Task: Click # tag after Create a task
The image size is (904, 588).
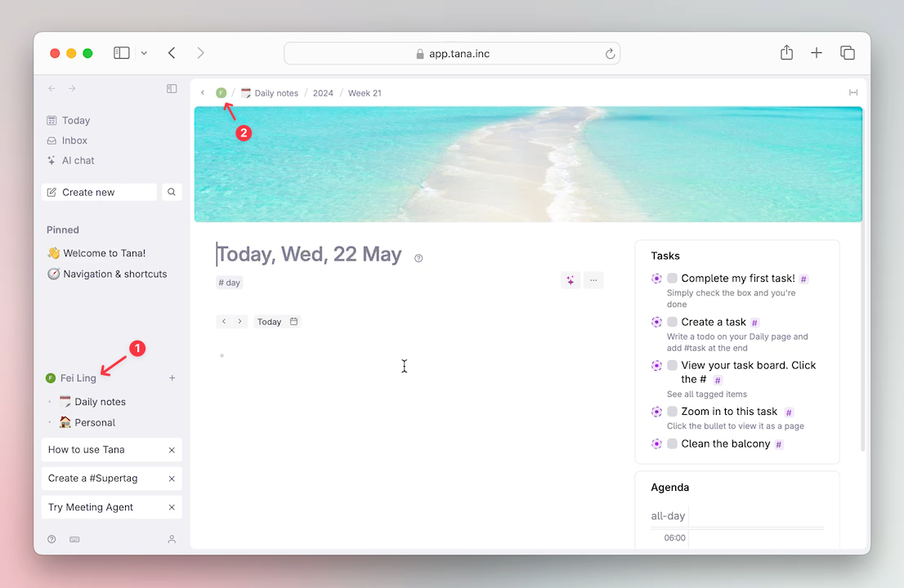Action: (x=754, y=323)
